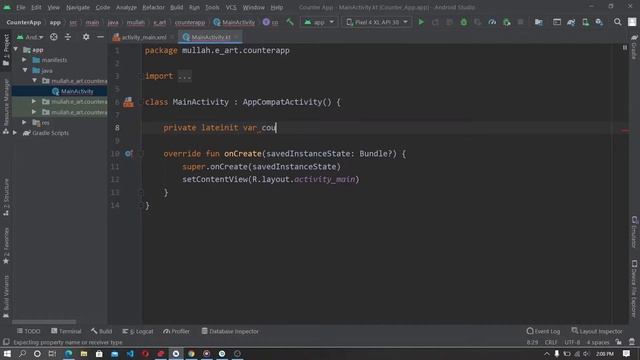Select the MainActivity.kt editor tab
Viewport: 640px width, 360px height.
210,37
